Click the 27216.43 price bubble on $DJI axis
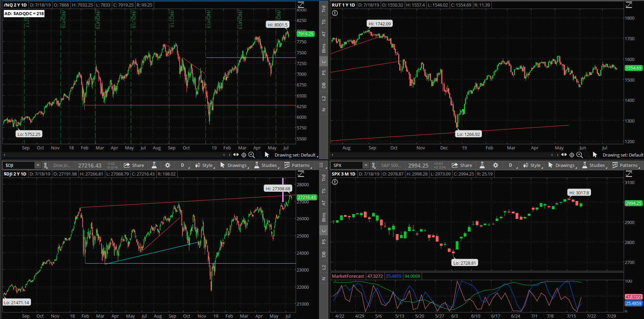Viewport: 644px width, 319px height. 307,197
